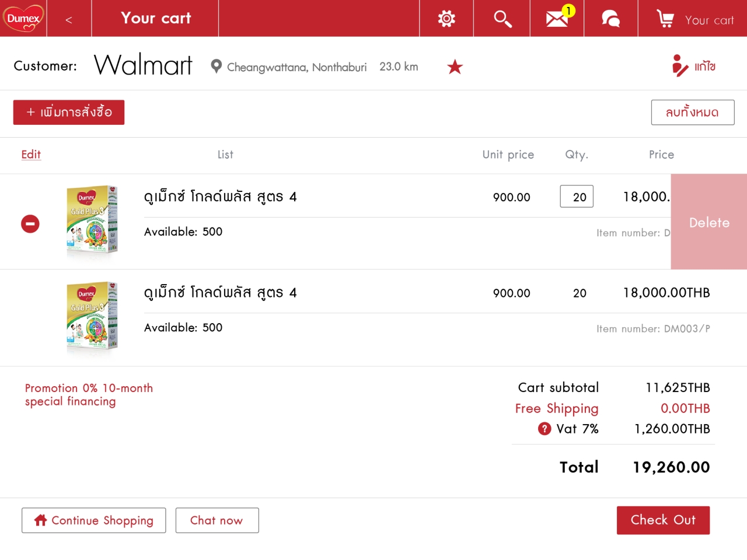
Task: Select the first ดูเม็กซ์ โกลด์พลัส สูตร 4 title
Action: [220, 197]
